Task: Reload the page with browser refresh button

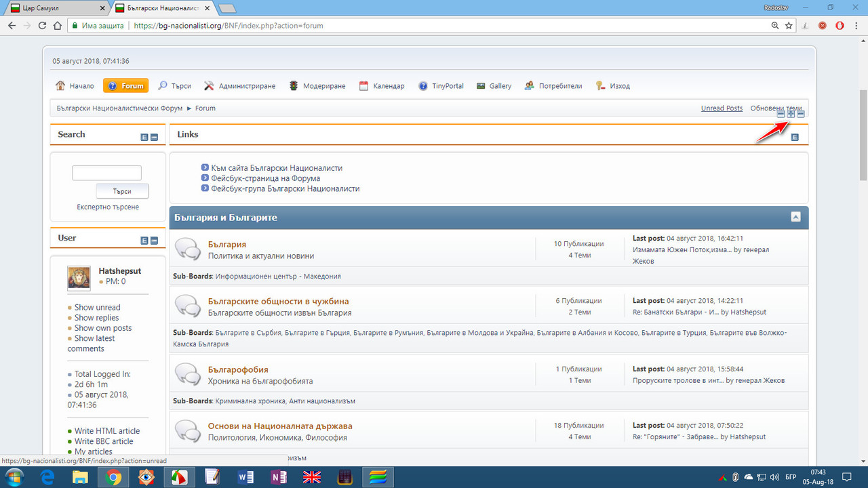Action: coord(42,26)
